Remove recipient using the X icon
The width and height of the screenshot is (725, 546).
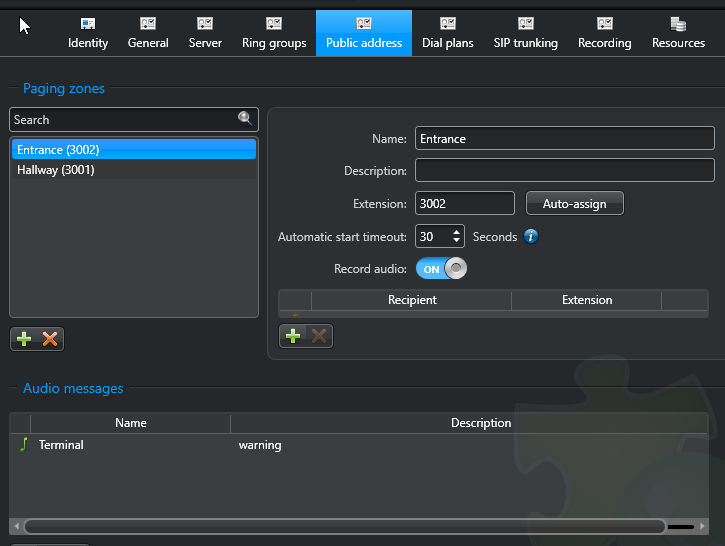tap(319, 336)
